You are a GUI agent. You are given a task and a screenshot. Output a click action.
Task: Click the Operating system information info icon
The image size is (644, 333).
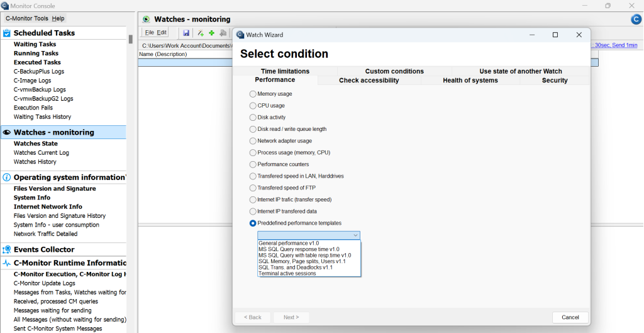[x=6, y=177]
